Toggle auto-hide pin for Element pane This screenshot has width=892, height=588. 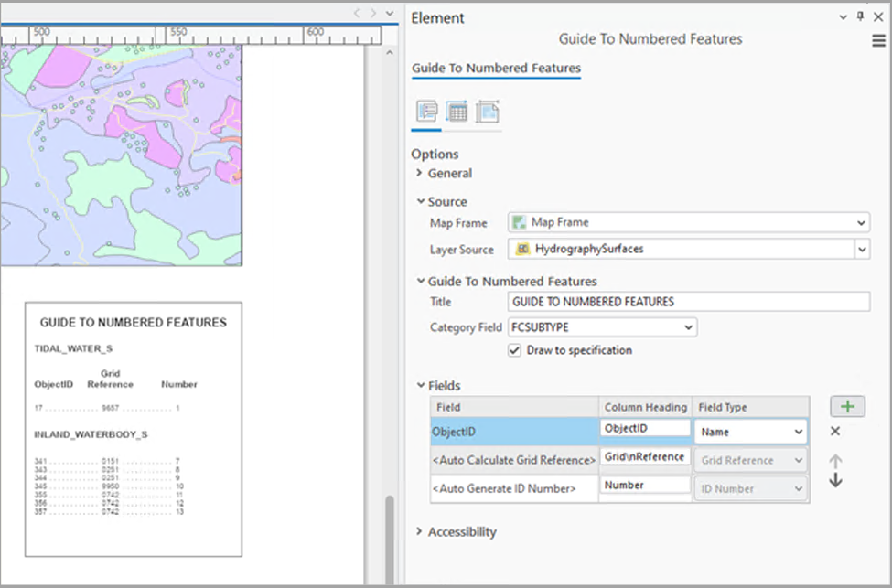click(x=860, y=16)
